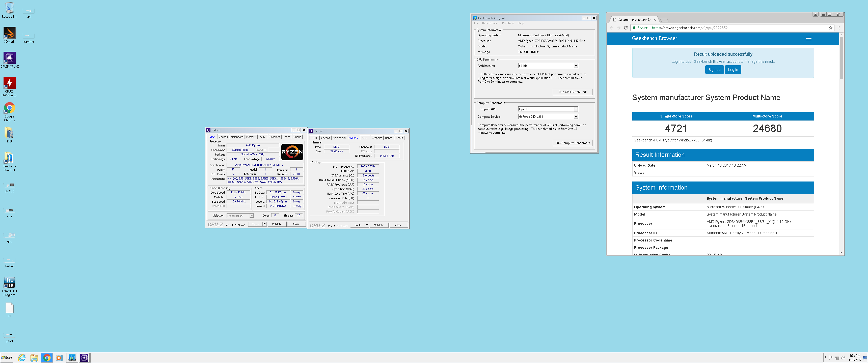Click the Windows Start button
The height and width of the screenshot is (363, 868).
point(7,358)
